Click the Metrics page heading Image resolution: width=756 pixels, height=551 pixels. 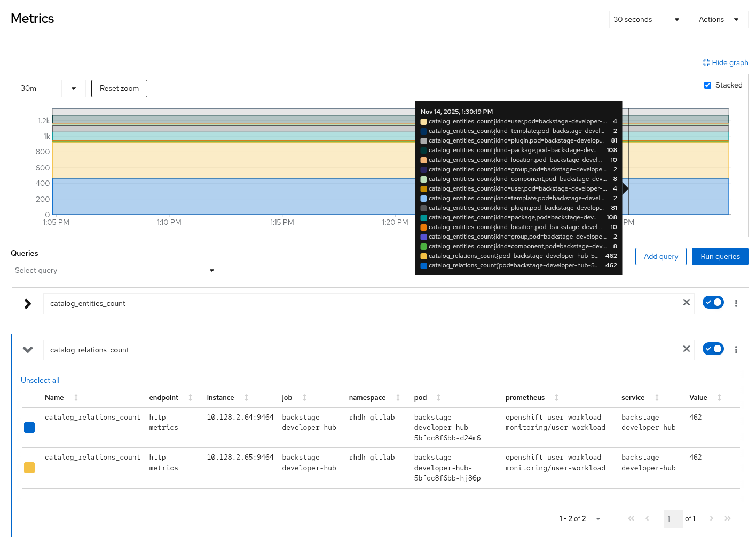tap(33, 18)
